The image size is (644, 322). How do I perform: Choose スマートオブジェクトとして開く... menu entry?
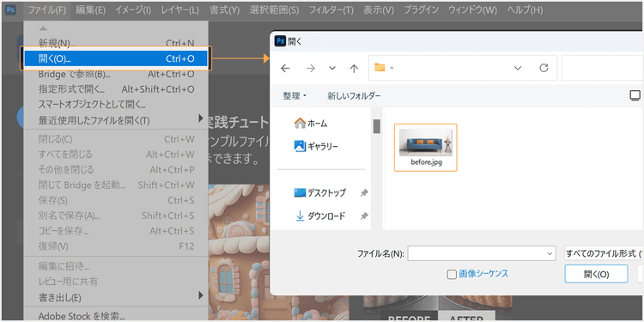(x=116, y=104)
